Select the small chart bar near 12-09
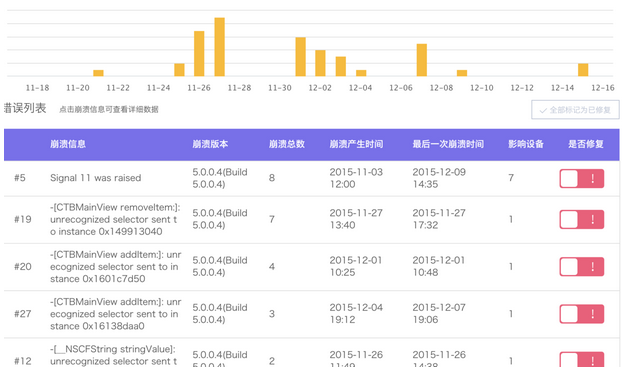Screen dimensions: 622x378 click(x=462, y=73)
